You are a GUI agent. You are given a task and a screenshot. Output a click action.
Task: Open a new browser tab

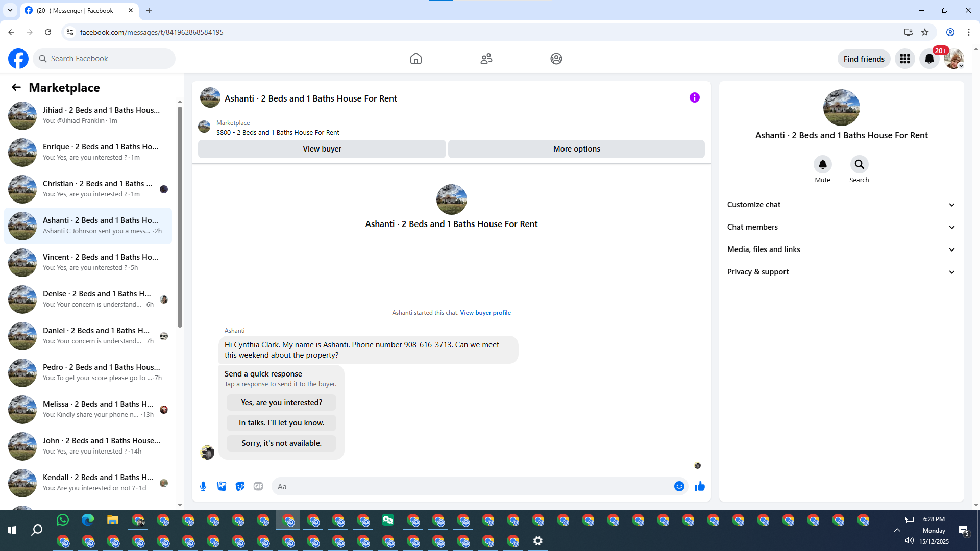pos(149,10)
